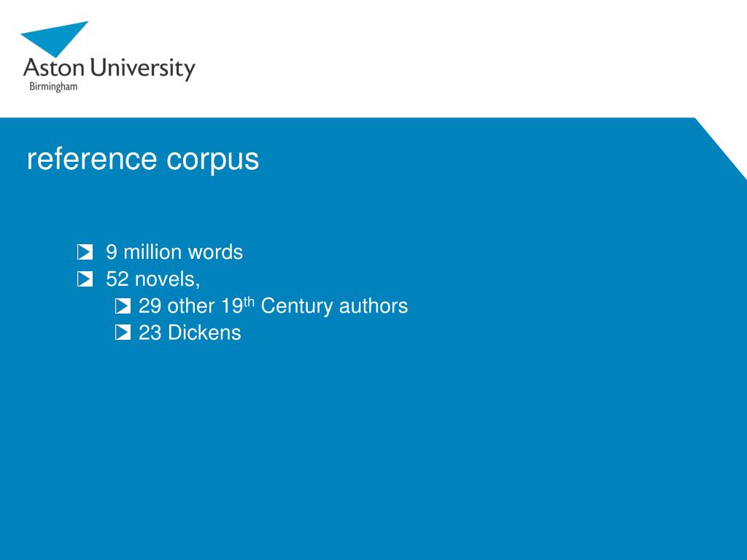Viewport: 747px width, 560px height.
Task: Select the '9 million words' bullet text
Action: click(174, 252)
